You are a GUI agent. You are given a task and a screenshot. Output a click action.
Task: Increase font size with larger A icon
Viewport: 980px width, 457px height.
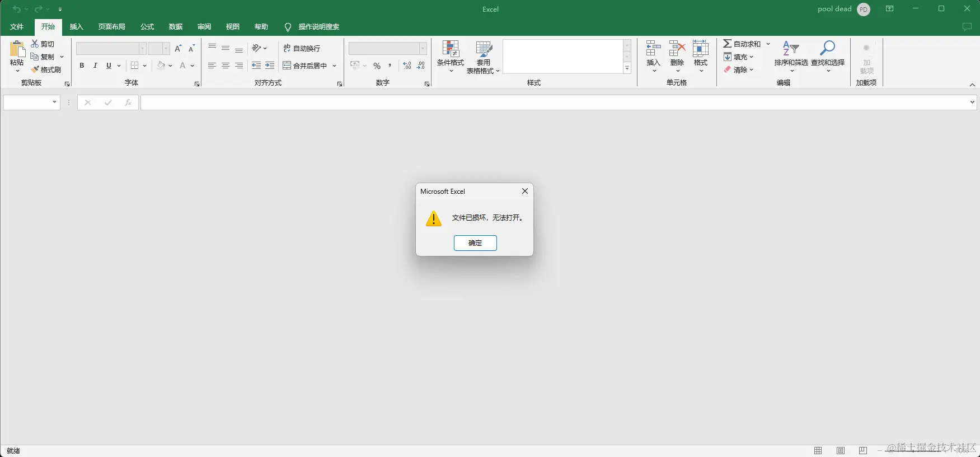178,49
